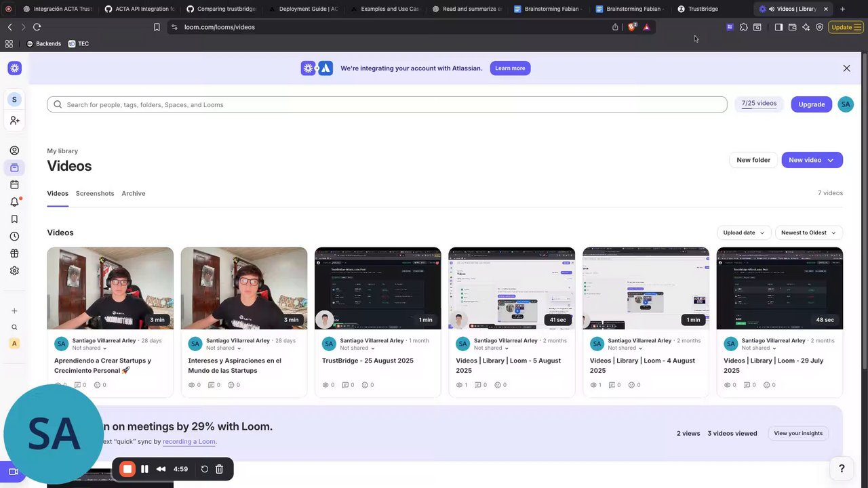Open the SA account avatar top right
The width and height of the screenshot is (868, 488).
845,104
